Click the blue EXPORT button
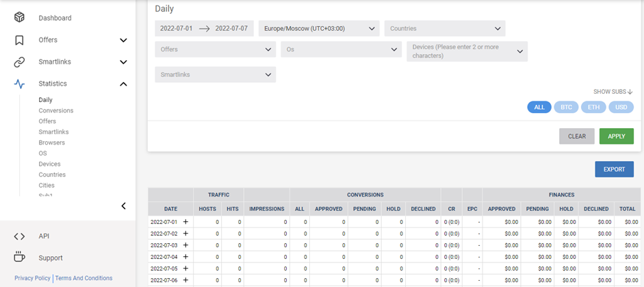Viewport: 644px width, 287px height. (614, 169)
